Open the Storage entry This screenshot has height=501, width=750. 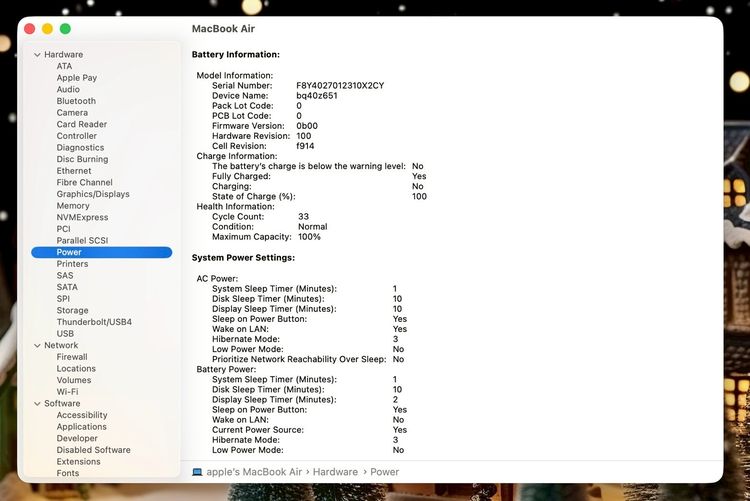[72, 311]
